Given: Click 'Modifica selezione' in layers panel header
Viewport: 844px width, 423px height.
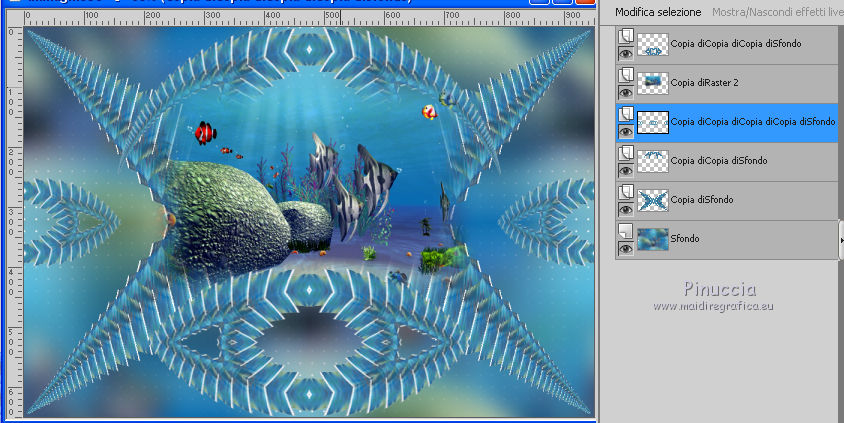Looking at the screenshot, I should pyautogui.click(x=658, y=12).
